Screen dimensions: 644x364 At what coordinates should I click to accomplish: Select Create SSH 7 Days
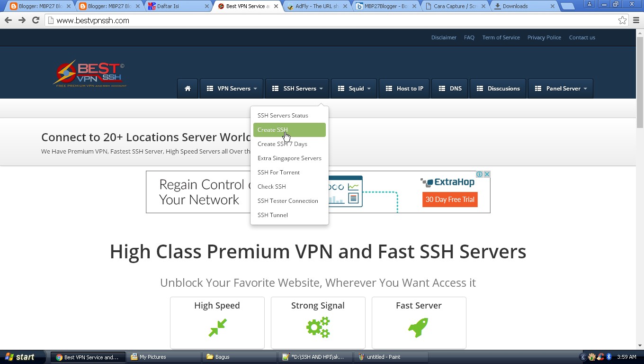(289, 144)
